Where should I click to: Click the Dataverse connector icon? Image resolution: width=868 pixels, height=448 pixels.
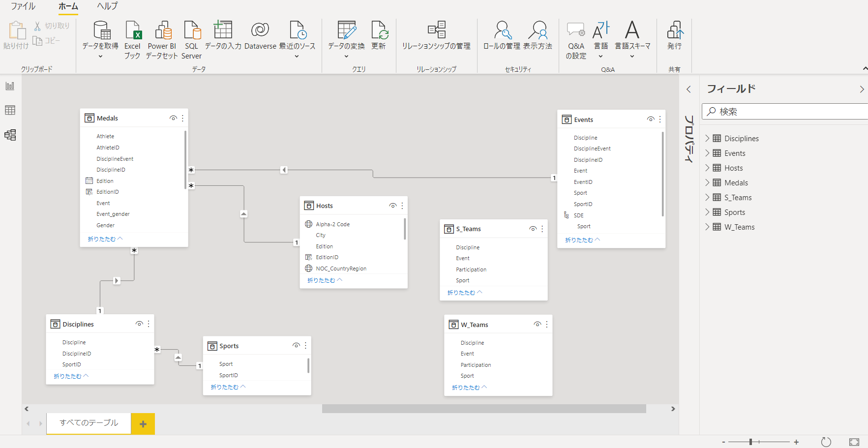click(260, 30)
